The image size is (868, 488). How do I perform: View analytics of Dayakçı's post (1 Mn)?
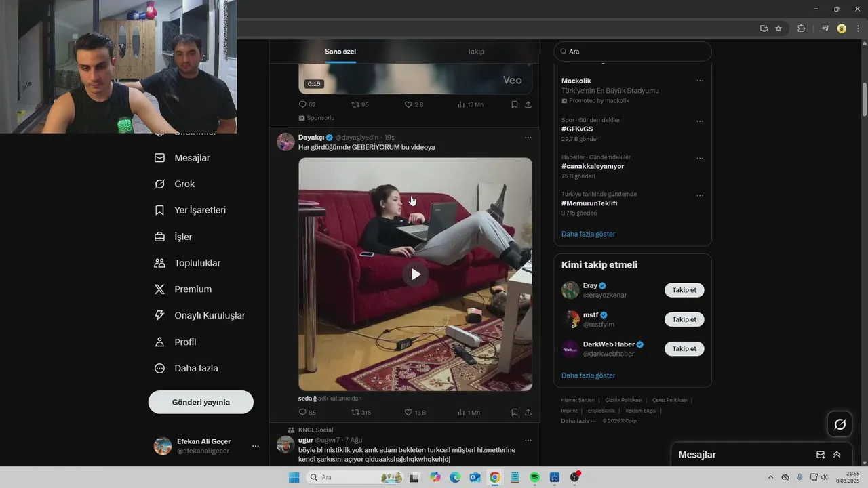(469, 412)
